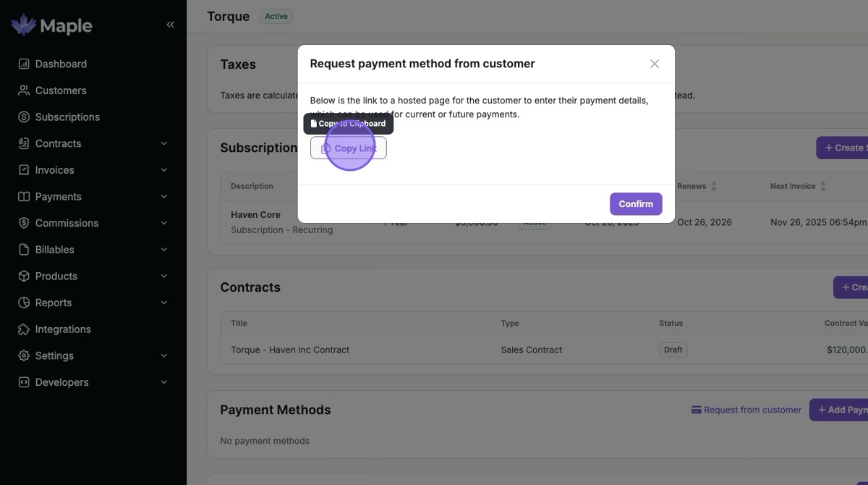The image size is (868, 485).
Task: Click the Customers people icon
Action: [24, 90]
